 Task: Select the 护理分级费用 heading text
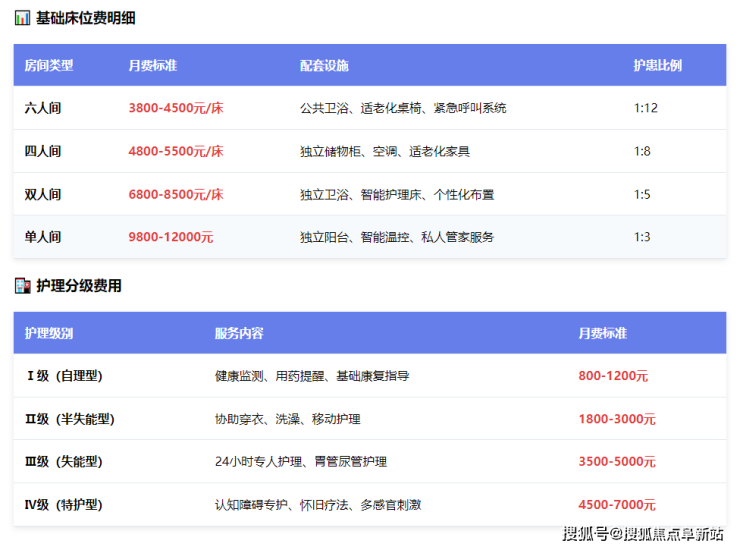click(79, 286)
